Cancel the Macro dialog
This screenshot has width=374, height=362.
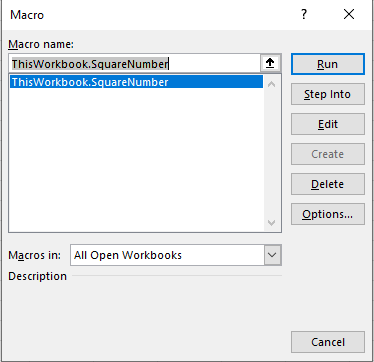click(x=328, y=342)
